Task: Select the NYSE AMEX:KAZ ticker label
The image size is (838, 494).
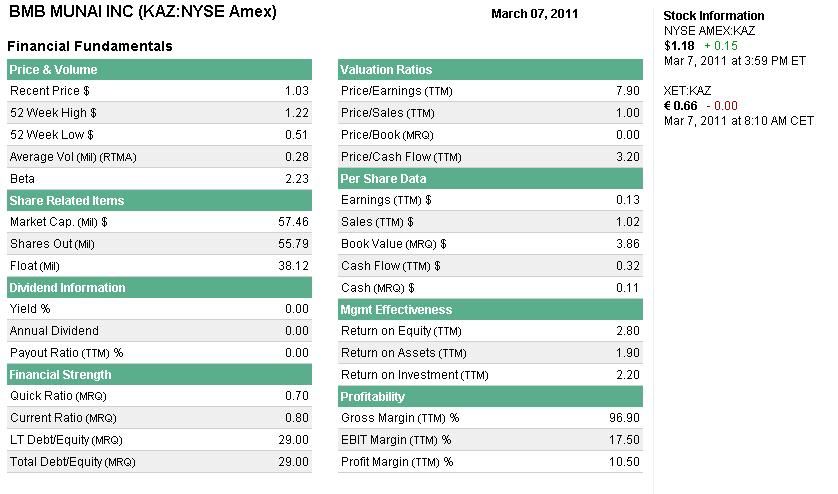Action: 709,31
